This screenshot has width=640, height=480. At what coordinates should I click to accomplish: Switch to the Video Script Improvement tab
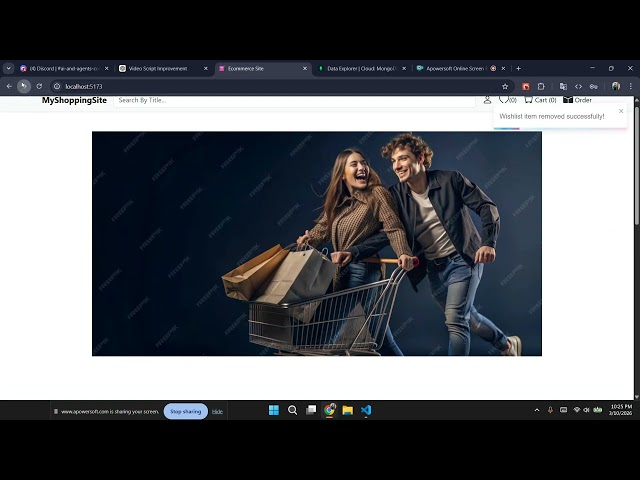tap(158, 68)
